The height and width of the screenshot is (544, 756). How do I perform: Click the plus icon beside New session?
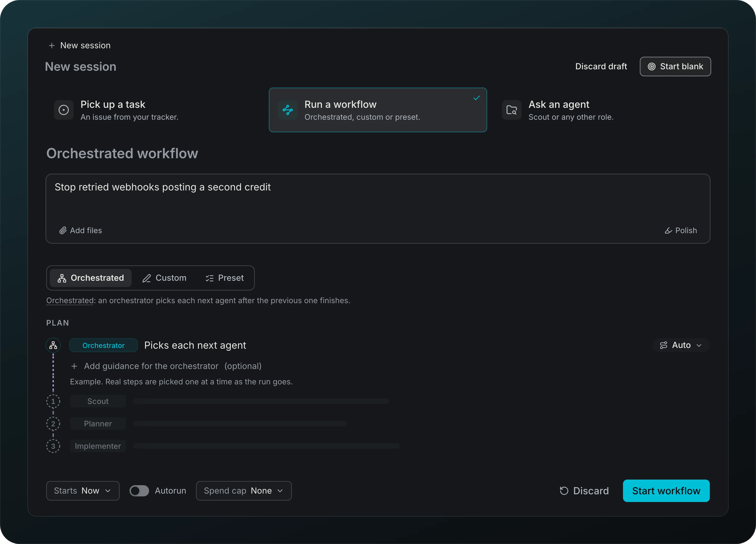click(52, 45)
